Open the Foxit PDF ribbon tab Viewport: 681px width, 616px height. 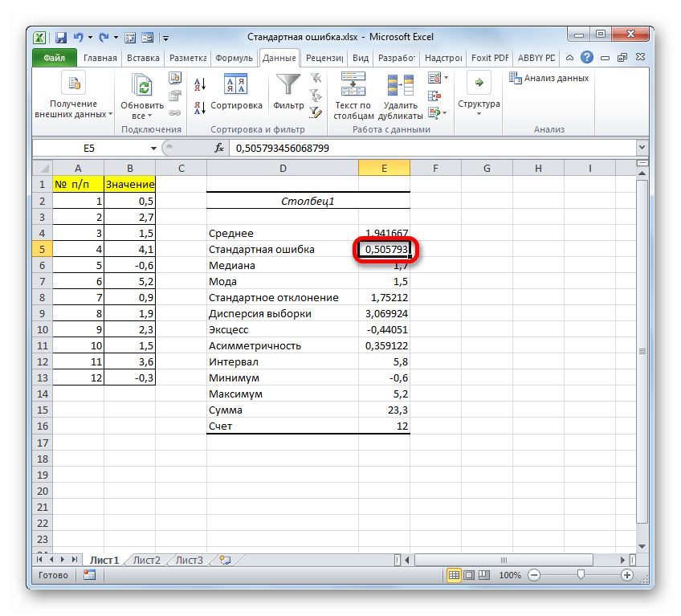pyautogui.click(x=490, y=58)
